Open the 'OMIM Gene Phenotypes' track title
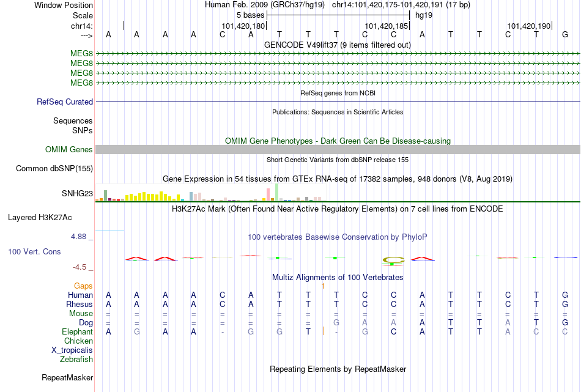The height and width of the screenshot is (392, 581). pos(338,141)
